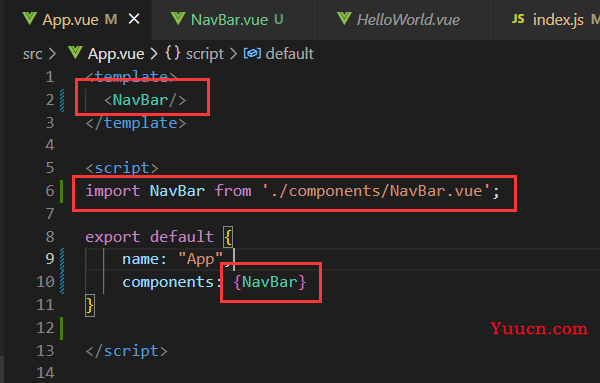Click the Vue icon on the HelloWorld.vue tab
600x383 pixels.
[x=344, y=18]
